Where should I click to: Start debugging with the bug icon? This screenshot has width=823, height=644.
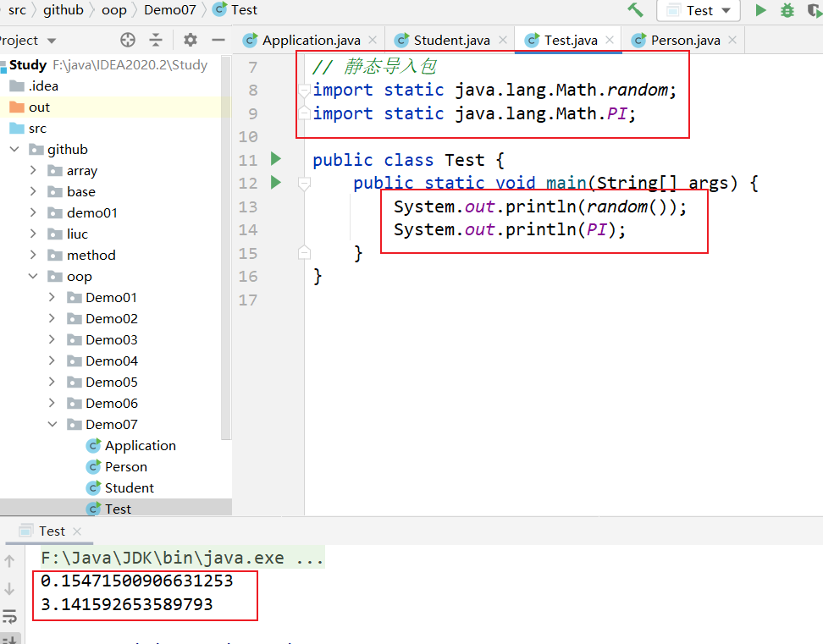tap(787, 10)
